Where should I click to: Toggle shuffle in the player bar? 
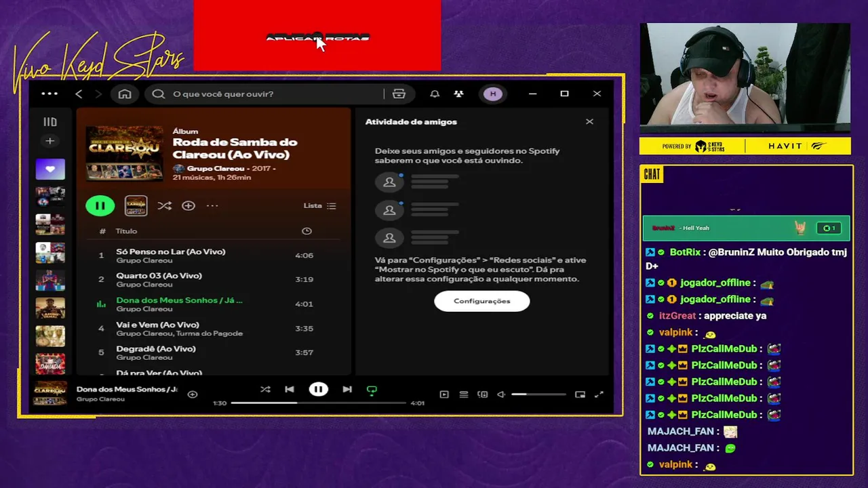coord(265,390)
